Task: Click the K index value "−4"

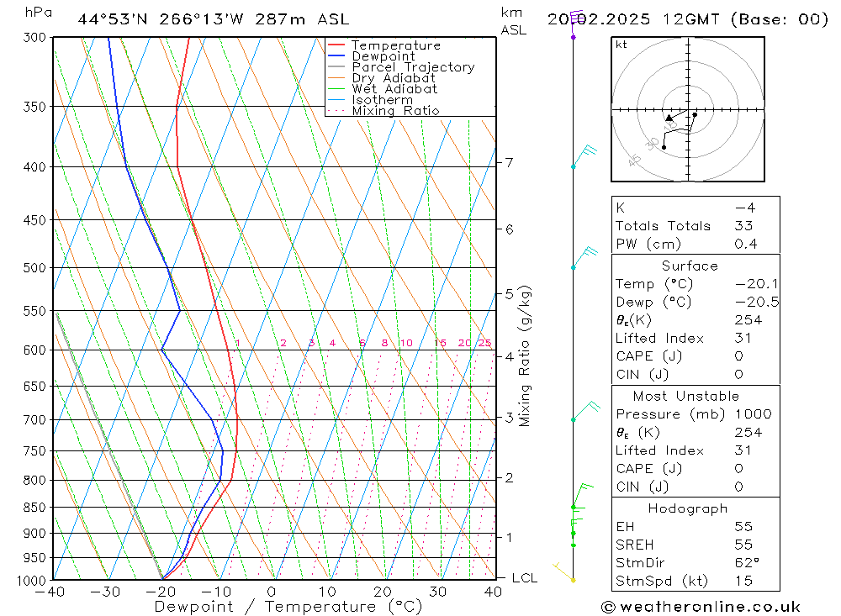Action: [x=745, y=208]
